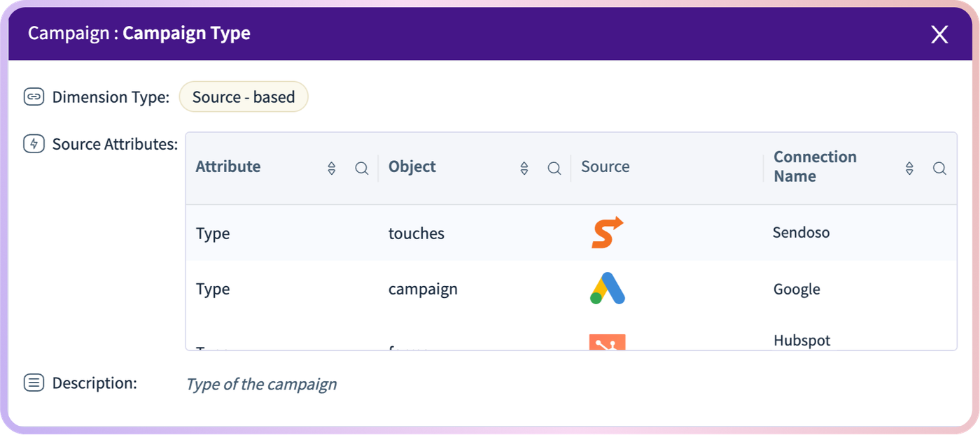The height and width of the screenshot is (435, 980).
Task: Click the Sendoso source logo
Action: tap(607, 233)
